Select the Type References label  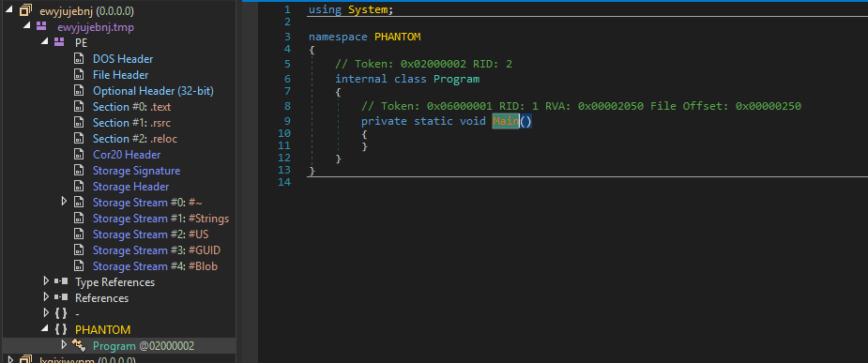pyautogui.click(x=114, y=282)
